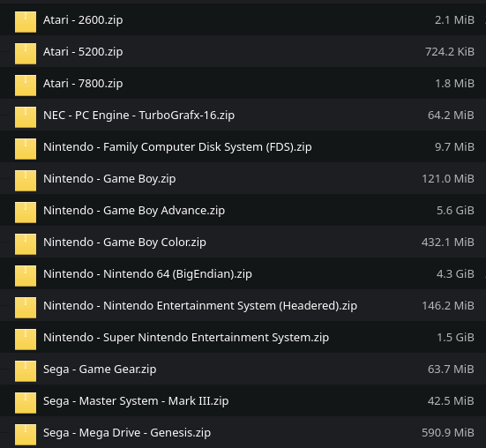Select the NEC - PC Engine - TurboGrafx-16.zip icon
Image resolution: width=486 pixels, height=448 pixels.
(26, 117)
